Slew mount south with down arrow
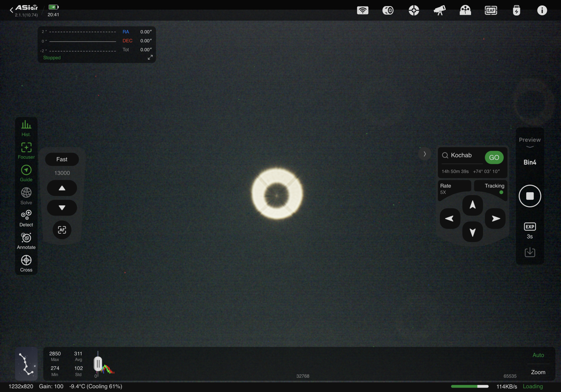Image resolution: width=561 pixels, height=392 pixels. pyautogui.click(x=472, y=232)
